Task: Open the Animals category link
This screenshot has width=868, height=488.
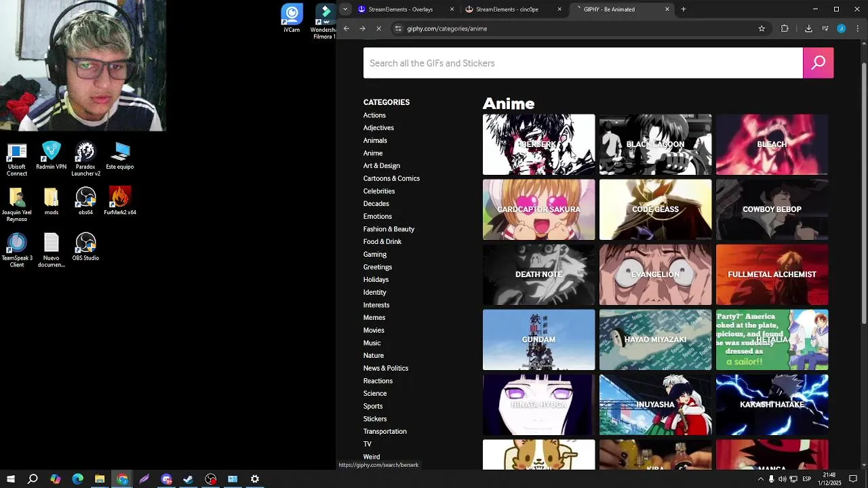Action: click(375, 140)
